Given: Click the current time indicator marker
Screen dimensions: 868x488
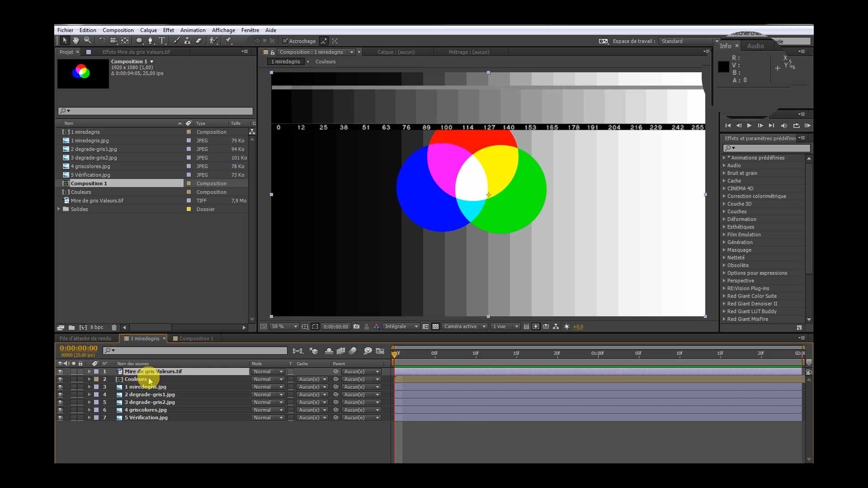Looking at the screenshot, I should tap(394, 354).
